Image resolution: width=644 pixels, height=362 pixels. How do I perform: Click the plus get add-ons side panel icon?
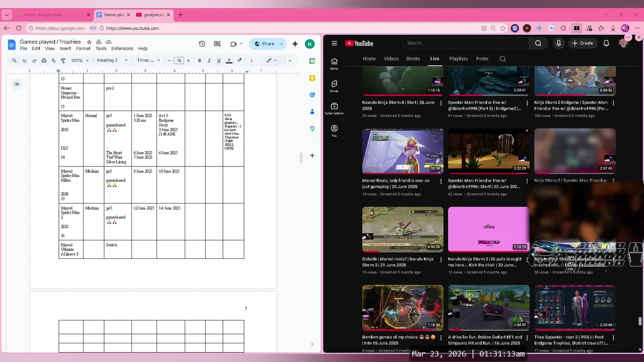[x=312, y=155]
